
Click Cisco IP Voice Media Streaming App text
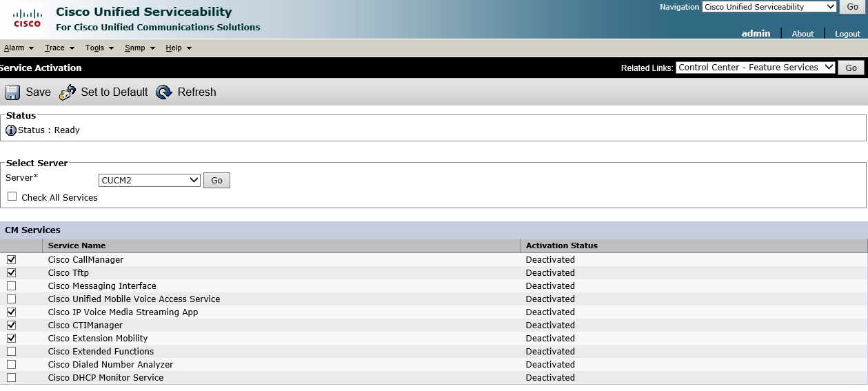pyautogui.click(x=123, y=312)
